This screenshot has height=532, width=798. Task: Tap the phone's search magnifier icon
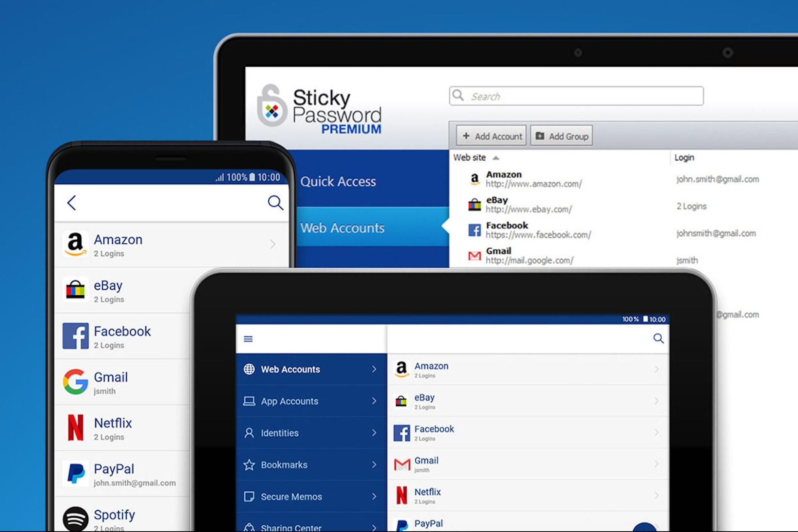(x=275, y=202)
